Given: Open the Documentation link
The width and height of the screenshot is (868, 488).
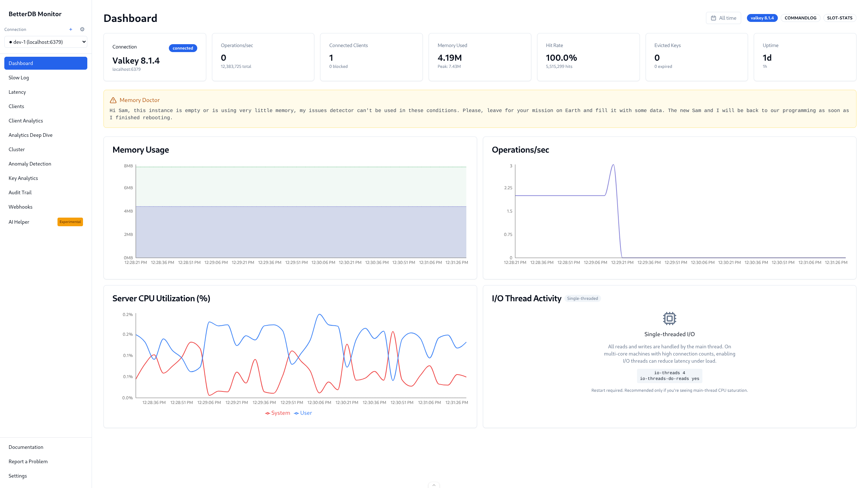Looking at the screenshot, I should [26, 447].
